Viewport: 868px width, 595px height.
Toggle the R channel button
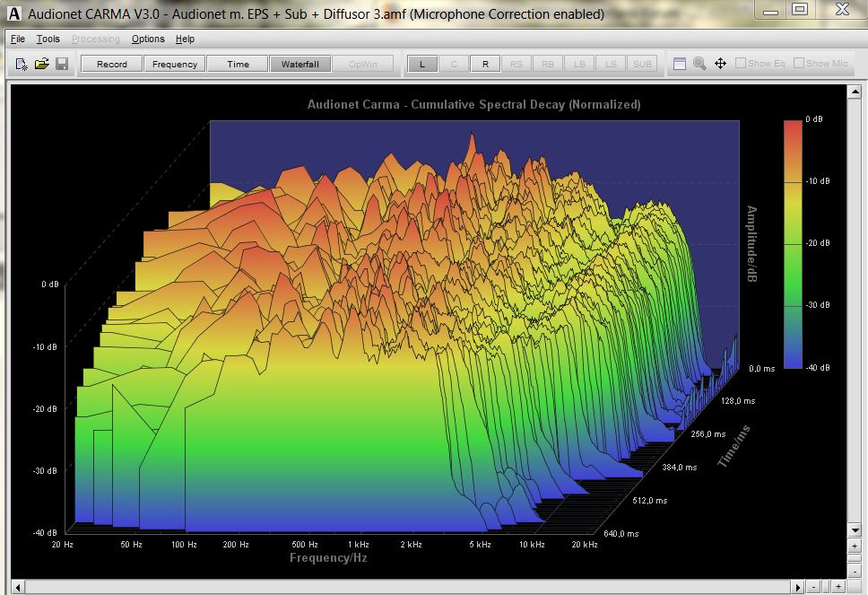[485, 64]
